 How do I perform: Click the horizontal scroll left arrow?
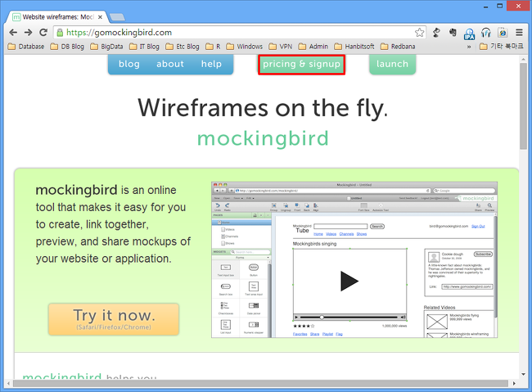[x=8, y=383]
